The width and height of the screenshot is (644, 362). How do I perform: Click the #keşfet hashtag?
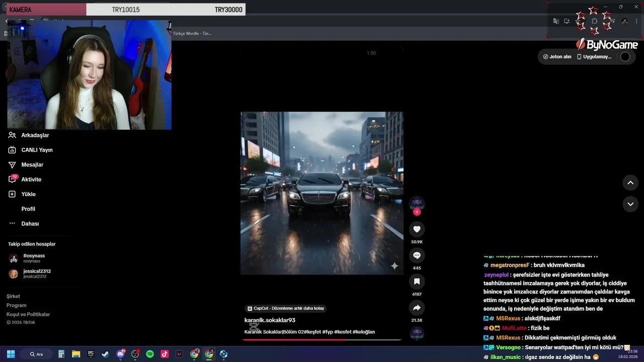pos(312,332)
